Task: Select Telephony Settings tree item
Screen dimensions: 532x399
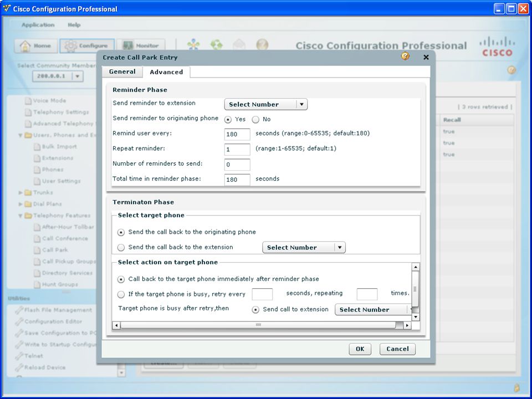Action: coord(61,112)
